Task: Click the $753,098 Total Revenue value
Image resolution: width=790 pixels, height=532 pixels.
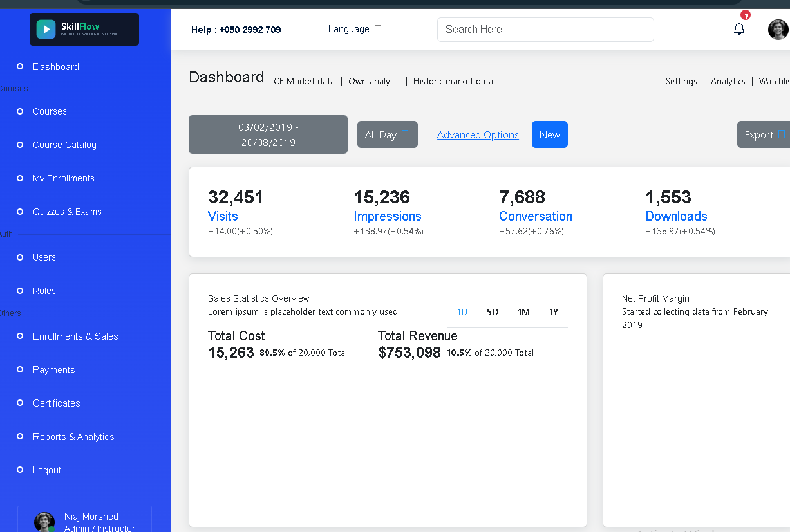Action: (x=409, y=353)
